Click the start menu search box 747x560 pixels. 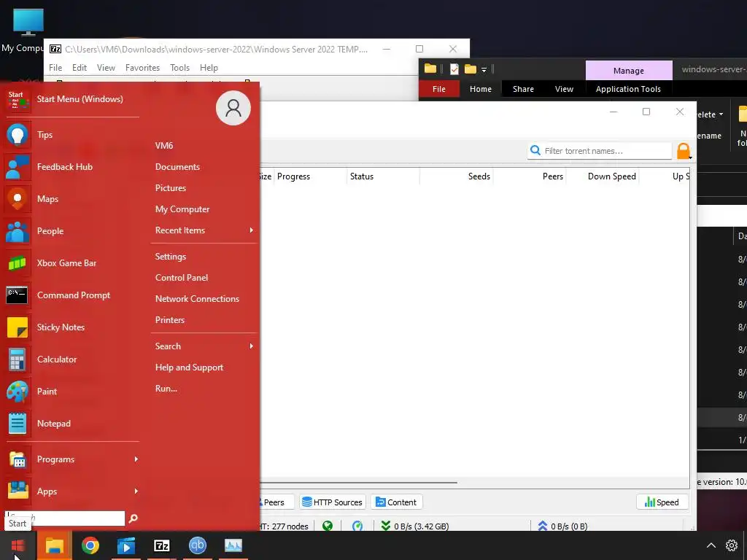point(65,518)
